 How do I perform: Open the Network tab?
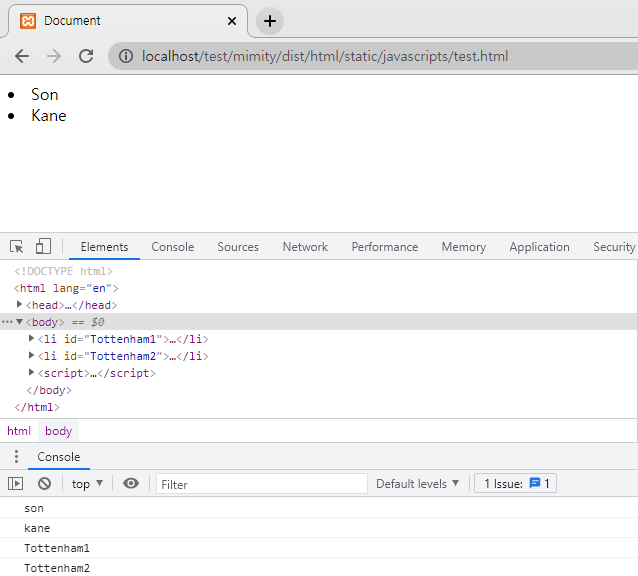(x=305, y=247)
